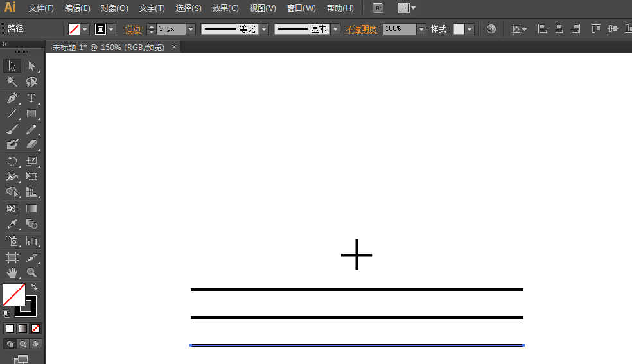Select the Warp tool
This screenshot has height=364, width=632.
pos(12,177)
